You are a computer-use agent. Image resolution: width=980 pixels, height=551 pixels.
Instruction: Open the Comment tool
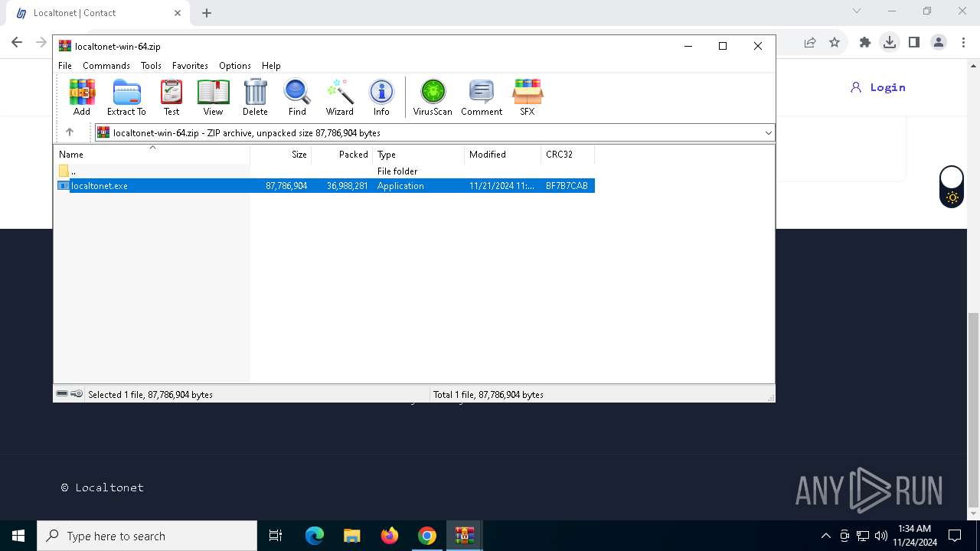(x=482, y=97)
